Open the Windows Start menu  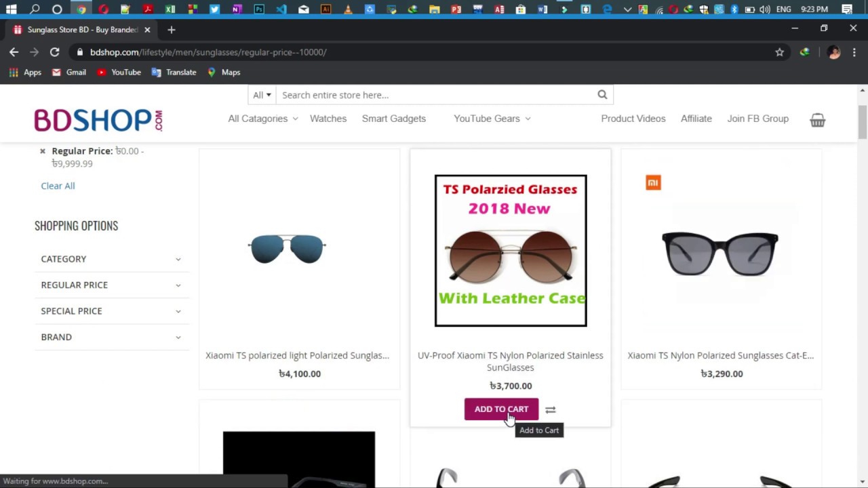coord(11,9)
